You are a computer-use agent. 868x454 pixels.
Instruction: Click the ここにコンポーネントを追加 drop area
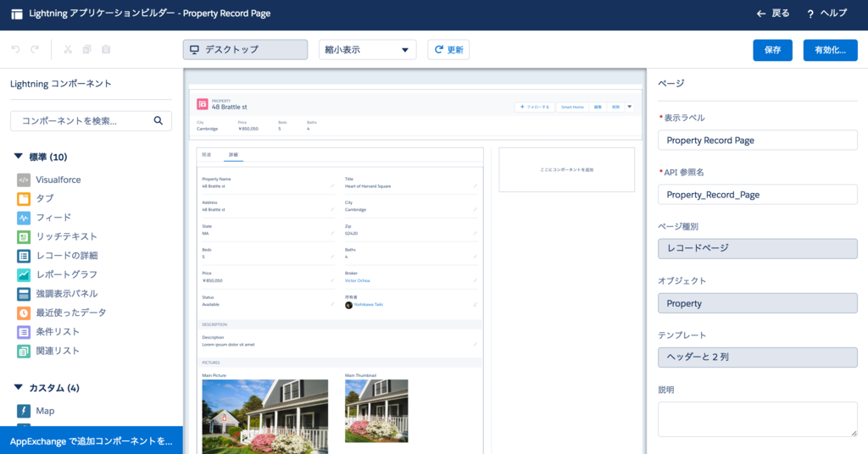(x=567, y=169)
